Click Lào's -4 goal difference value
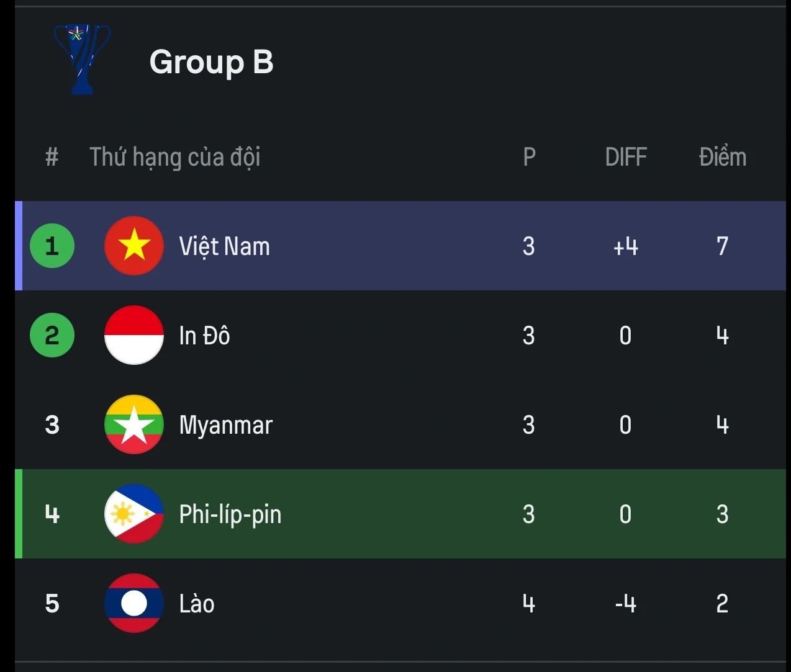 click(626, 604)
